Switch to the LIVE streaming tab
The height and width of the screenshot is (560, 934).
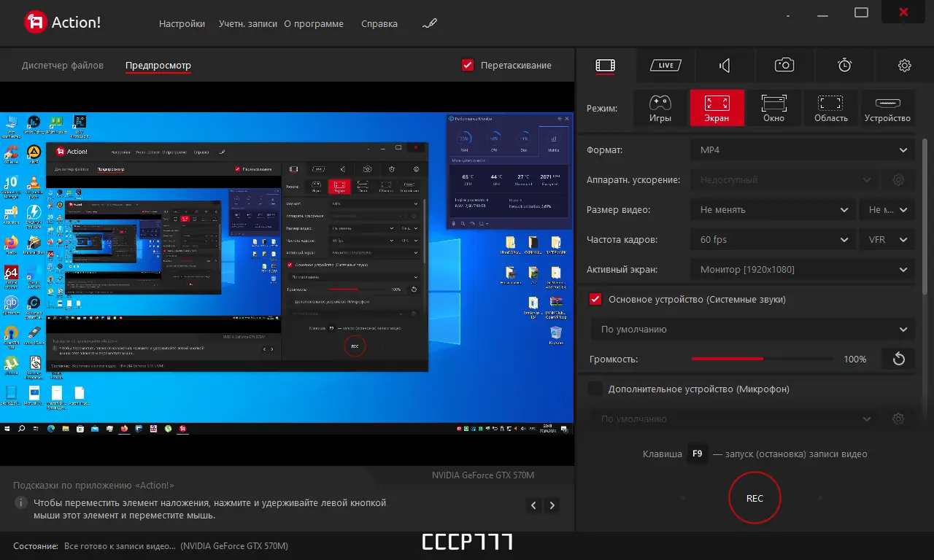[x=665, y=66]
